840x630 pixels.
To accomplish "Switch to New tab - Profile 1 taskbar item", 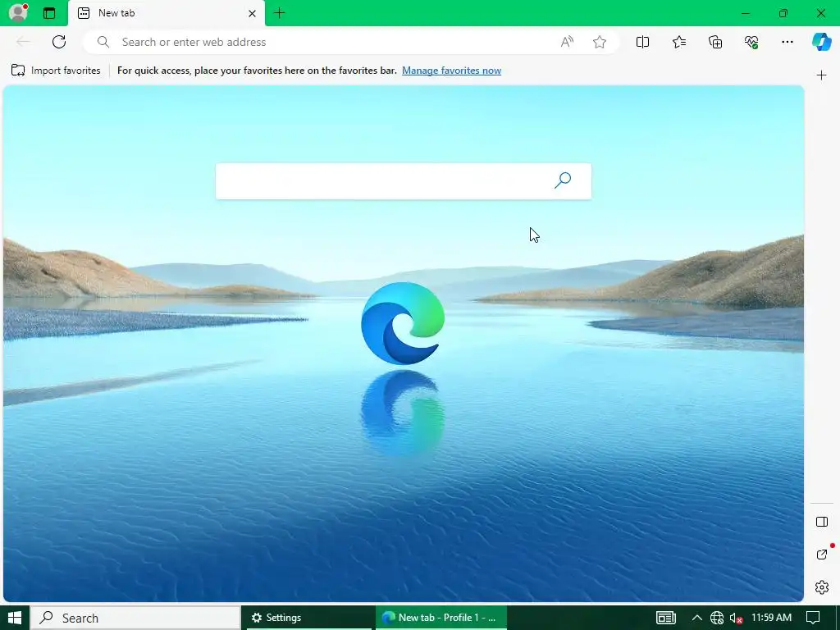I will click(x=441, y=618).
